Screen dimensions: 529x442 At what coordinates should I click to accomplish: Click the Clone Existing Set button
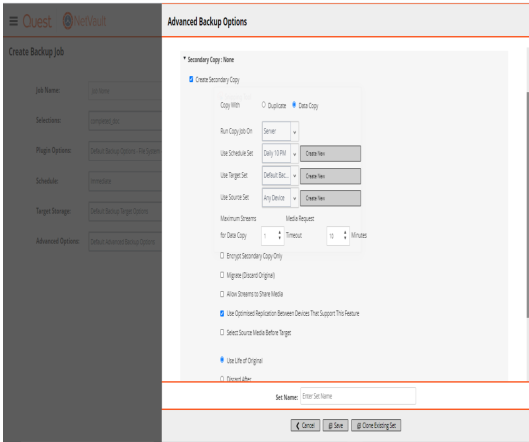point(376,425)
